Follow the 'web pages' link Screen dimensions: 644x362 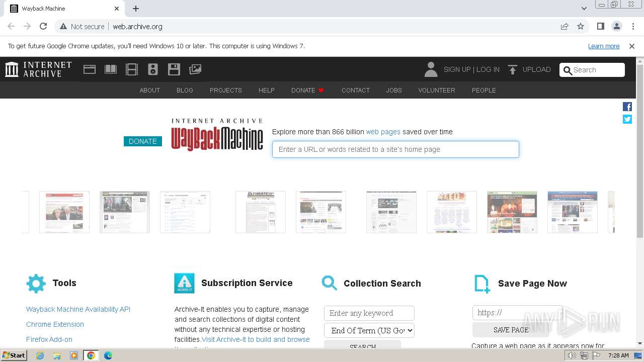[383, 132]
